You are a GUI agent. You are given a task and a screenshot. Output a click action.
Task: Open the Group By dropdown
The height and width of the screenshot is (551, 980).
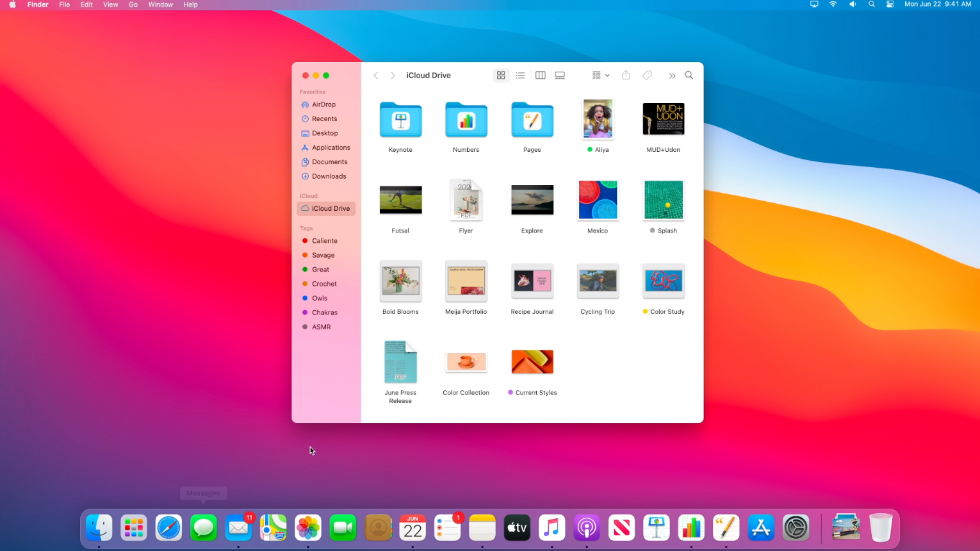tap(600, 76)
